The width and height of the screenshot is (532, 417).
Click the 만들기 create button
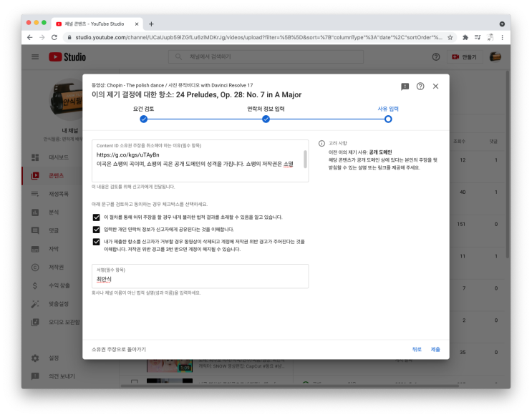pos(465,57)
